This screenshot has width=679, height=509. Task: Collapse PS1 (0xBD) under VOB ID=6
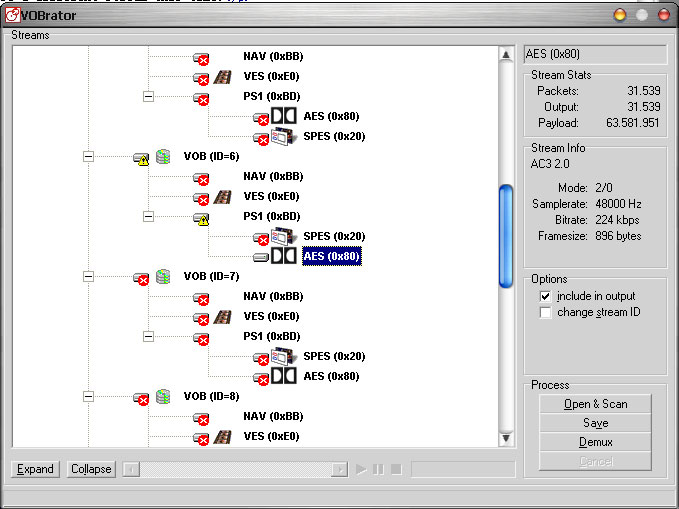(x=149, y=216)
